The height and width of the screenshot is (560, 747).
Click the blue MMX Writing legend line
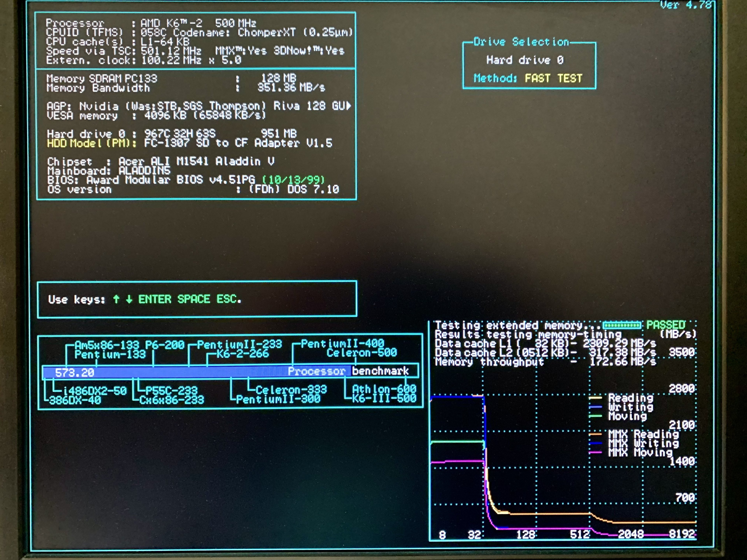(x=595, y=443)
